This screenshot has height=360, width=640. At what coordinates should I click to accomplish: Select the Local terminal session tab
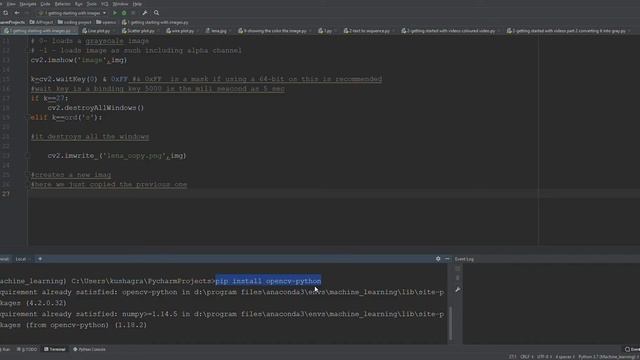21,259
